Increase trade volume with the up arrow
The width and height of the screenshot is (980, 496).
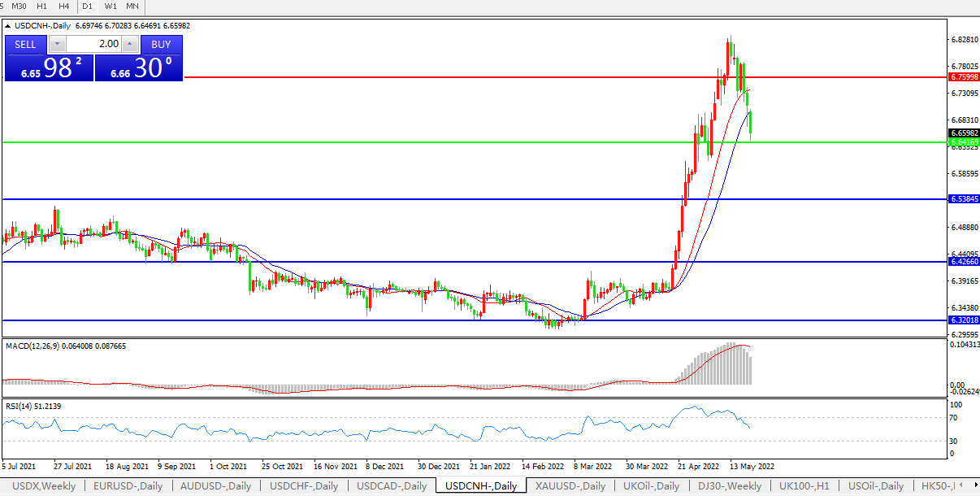(x=129, y=44)
